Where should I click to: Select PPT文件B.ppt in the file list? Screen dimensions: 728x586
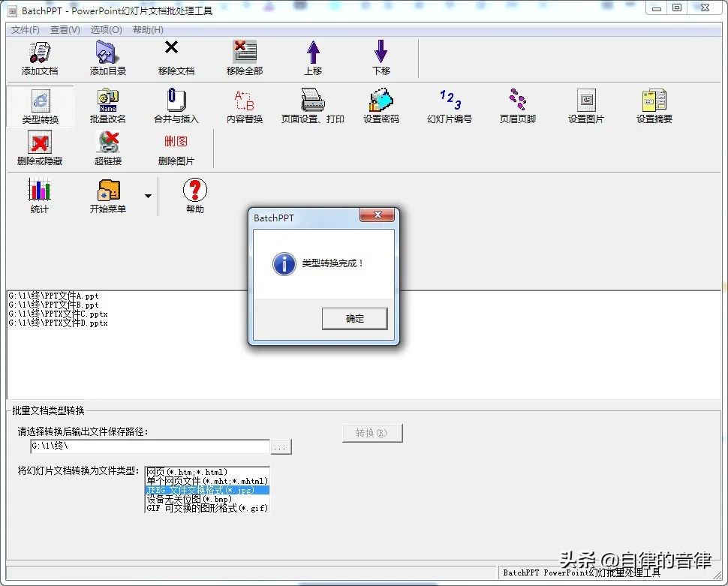(x=53, y=305)
